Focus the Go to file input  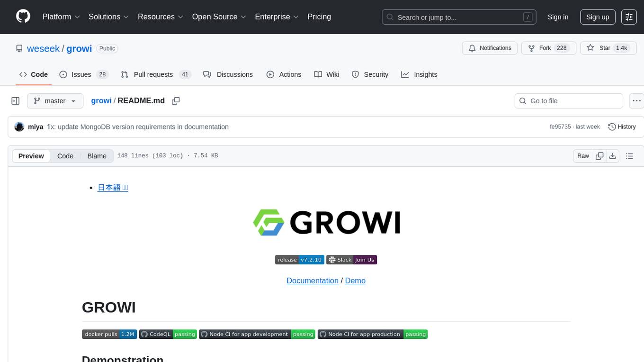(x=569, y=101)
